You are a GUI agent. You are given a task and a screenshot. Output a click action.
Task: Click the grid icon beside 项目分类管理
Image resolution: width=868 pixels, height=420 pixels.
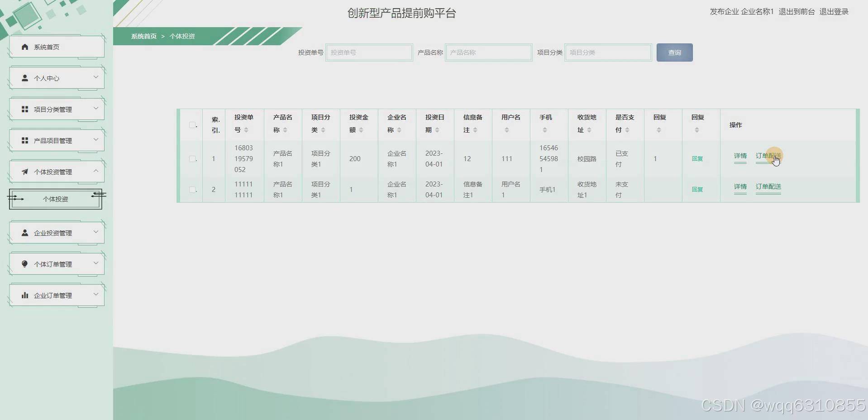(x=25, y=110)
